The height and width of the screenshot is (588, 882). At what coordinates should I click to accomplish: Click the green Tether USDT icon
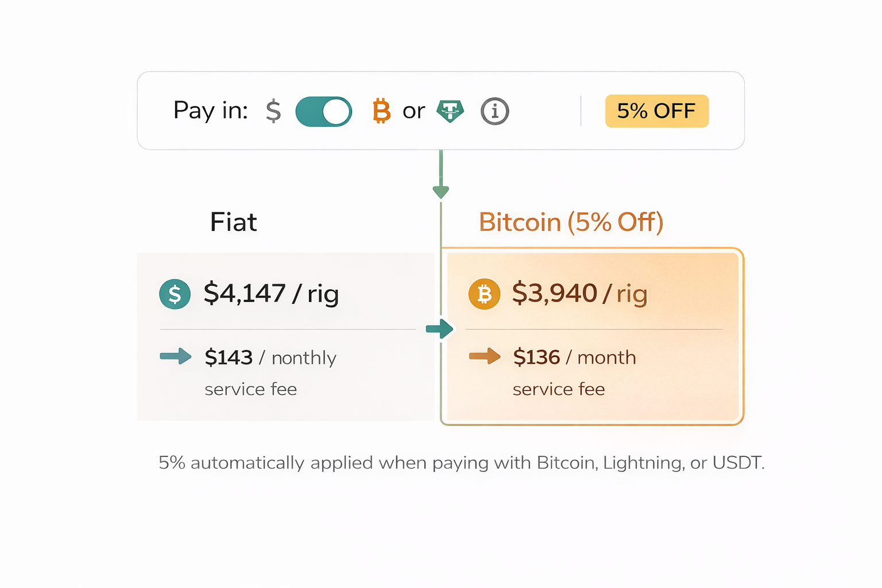(450, 111)
